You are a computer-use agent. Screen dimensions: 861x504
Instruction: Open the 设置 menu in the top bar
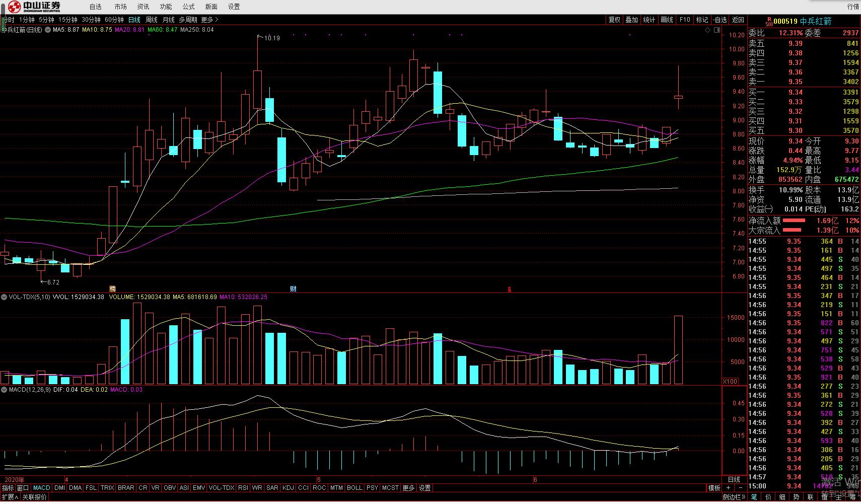pos(234,7)
